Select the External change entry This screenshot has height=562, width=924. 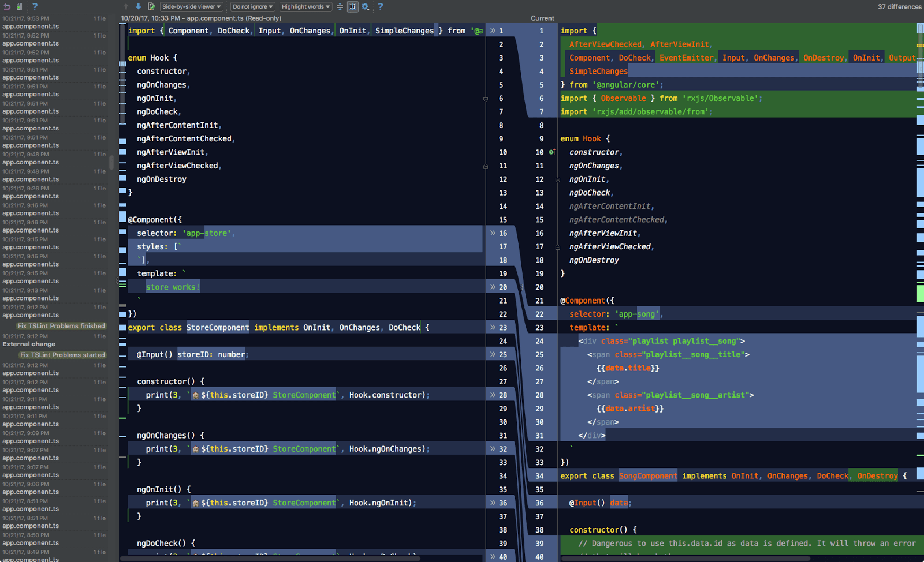click(29, 344)
